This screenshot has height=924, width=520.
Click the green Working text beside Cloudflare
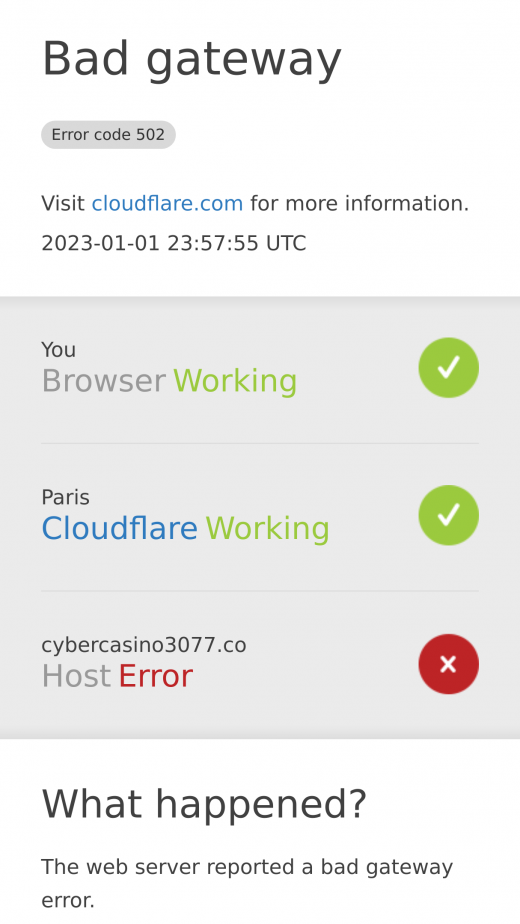point(268,529)
